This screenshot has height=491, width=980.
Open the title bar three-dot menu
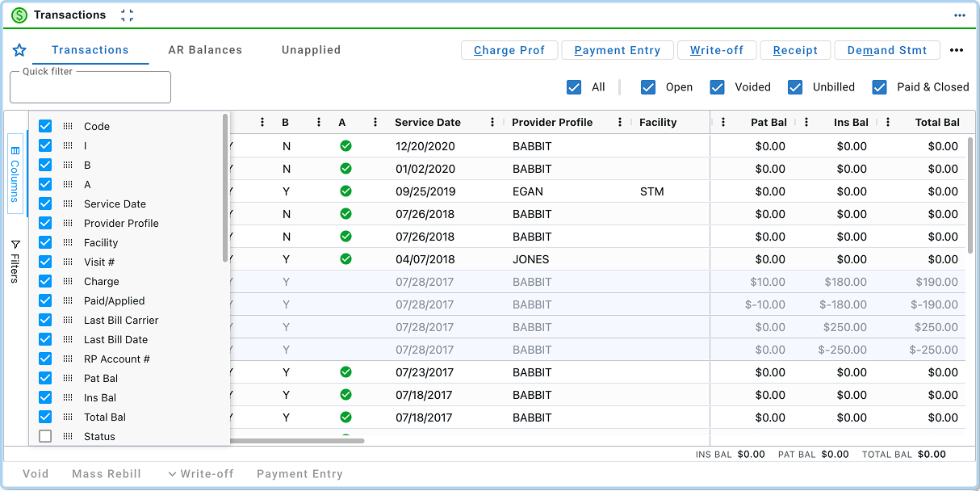pyautogui.click(x=960, y=15)
